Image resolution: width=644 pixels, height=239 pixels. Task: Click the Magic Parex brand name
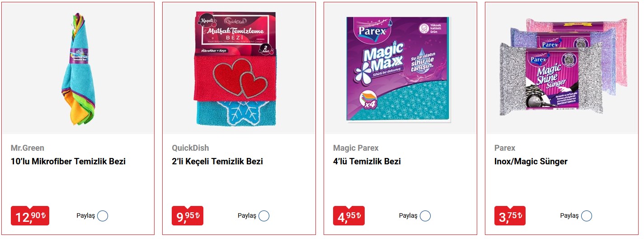point(356,148)
